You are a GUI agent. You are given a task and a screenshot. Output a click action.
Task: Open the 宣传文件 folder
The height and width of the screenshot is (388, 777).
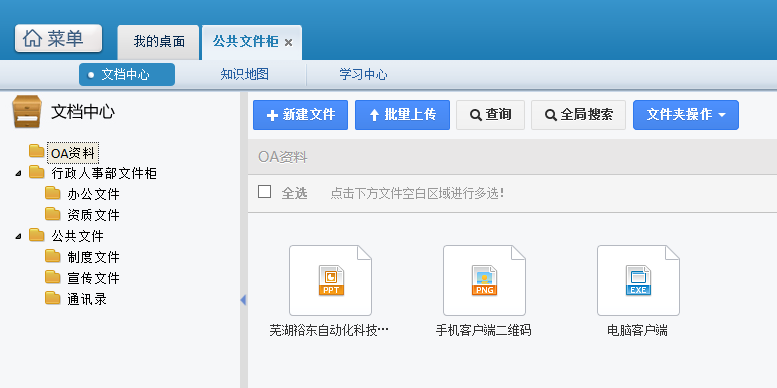pyautogui.click(x=93, y=278)
